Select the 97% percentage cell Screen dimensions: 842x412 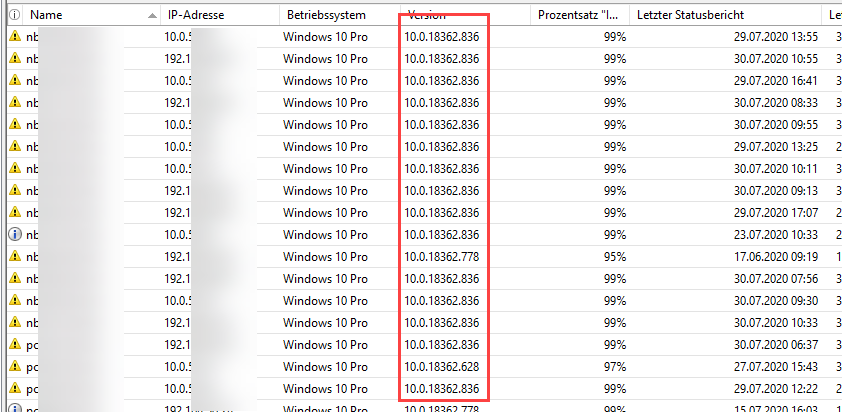tap(615, 367)
